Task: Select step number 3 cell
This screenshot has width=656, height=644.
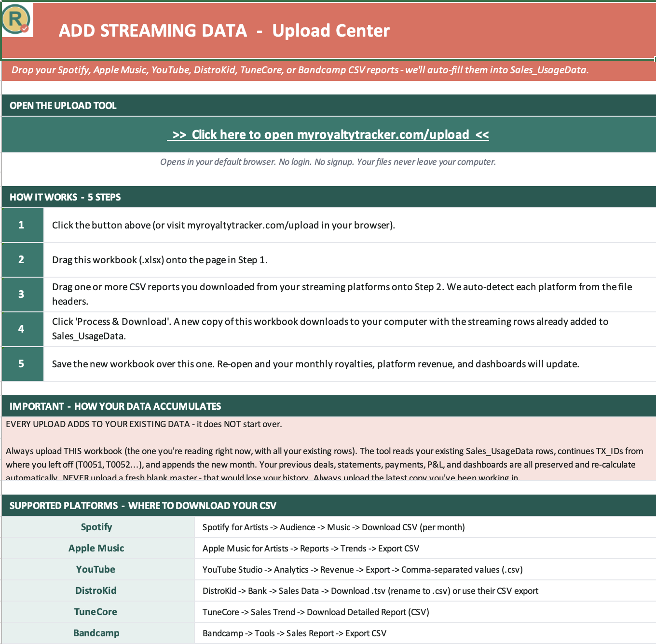Action: 22,295
